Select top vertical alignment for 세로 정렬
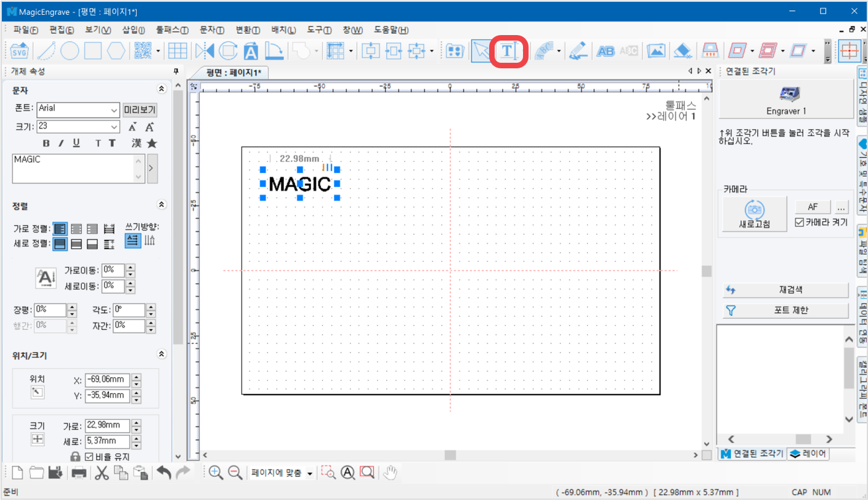 [x=60, y=244]
